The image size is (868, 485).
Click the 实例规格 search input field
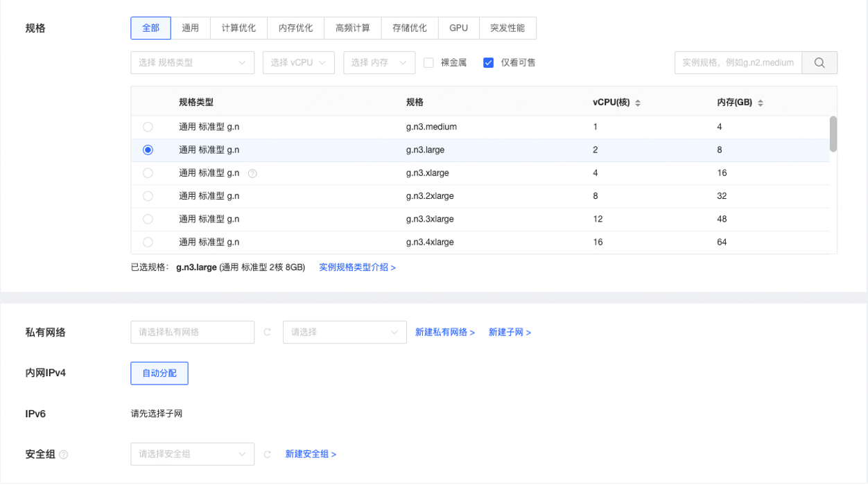[x=738, y=62]
